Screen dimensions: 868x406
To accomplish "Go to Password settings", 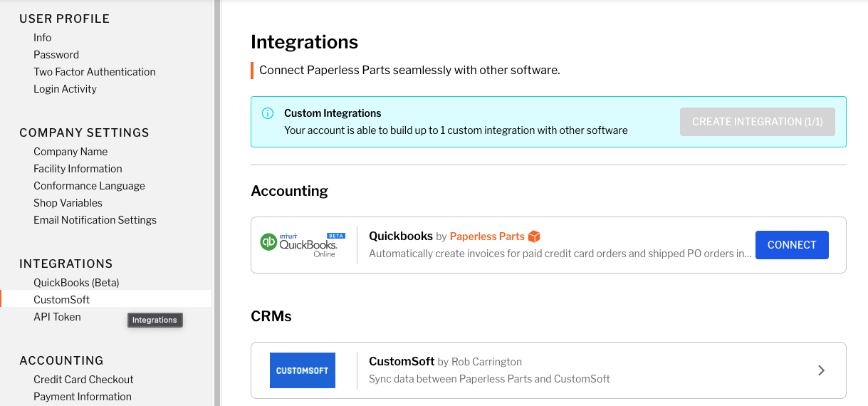I will coord(56,55).
